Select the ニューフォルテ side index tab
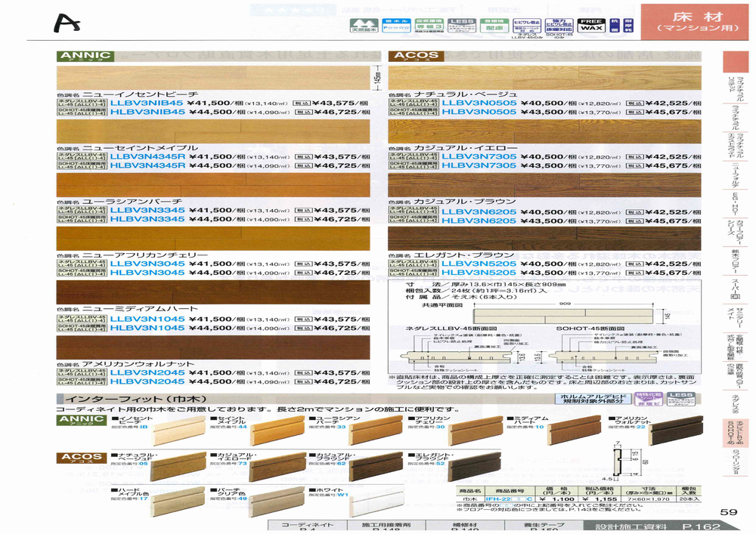 [734, 175]
